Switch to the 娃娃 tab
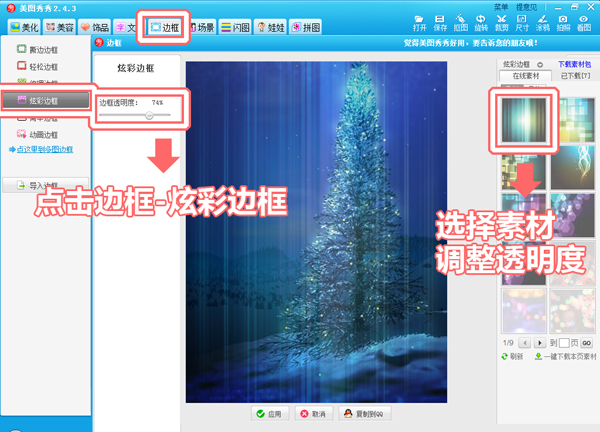Image resolution: width=600 pixels, height=432 pixels. 270,27
